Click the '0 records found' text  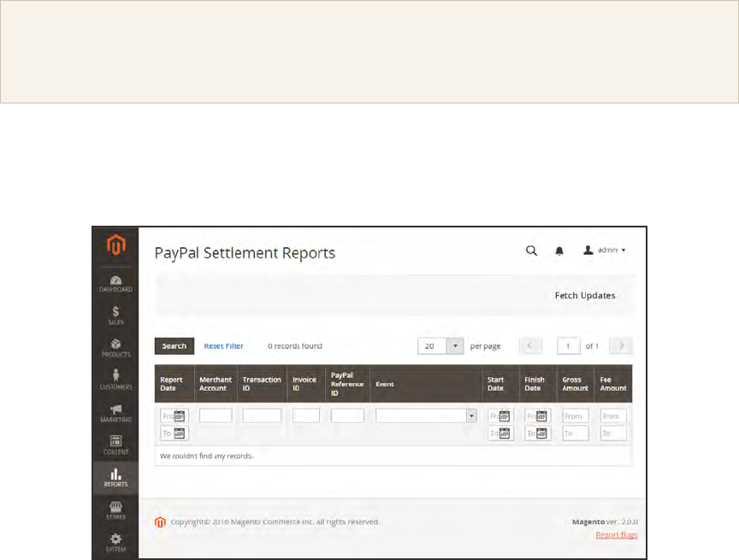(x=295, y=346)
